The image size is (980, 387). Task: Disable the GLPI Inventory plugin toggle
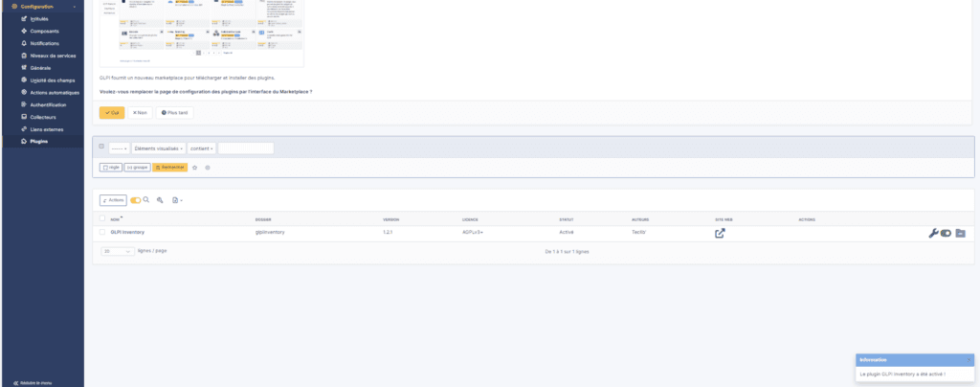pos(947,233)
